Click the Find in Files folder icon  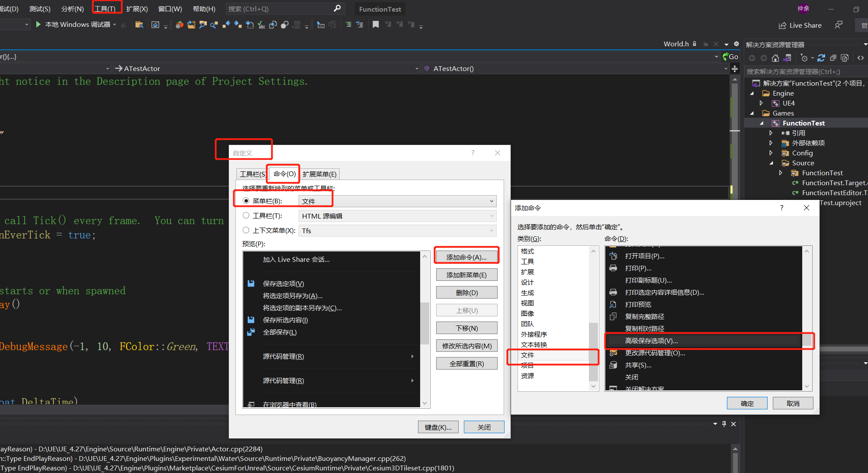139,25
